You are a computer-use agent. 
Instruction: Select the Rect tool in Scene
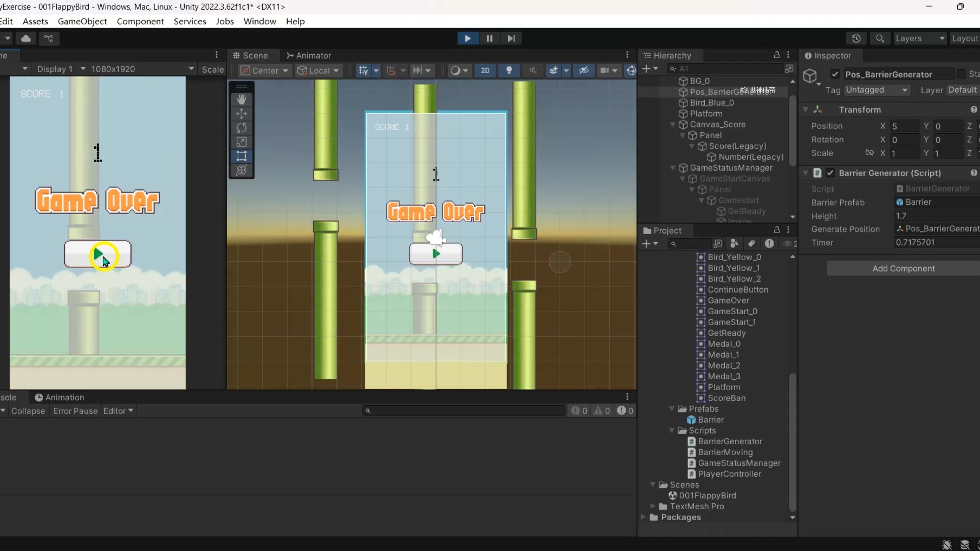(x=242, y=156)
